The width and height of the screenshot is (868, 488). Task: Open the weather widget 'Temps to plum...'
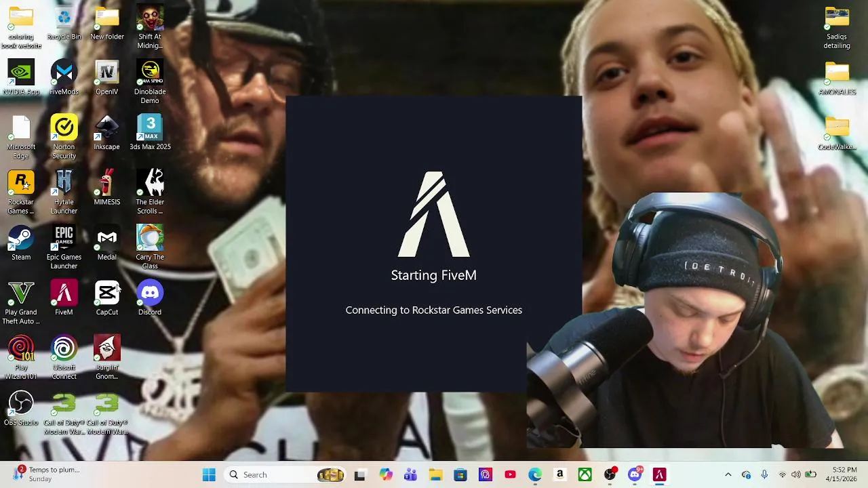coord(45,474)
